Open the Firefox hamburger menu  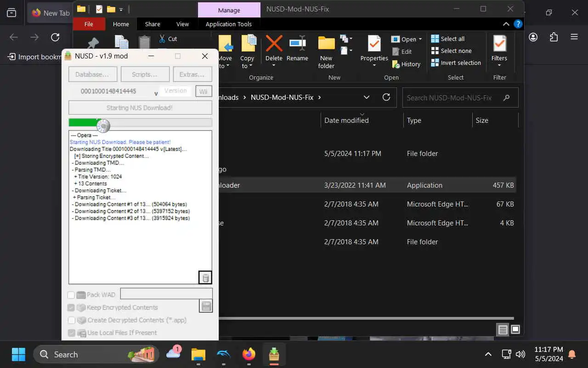(574, 37)
